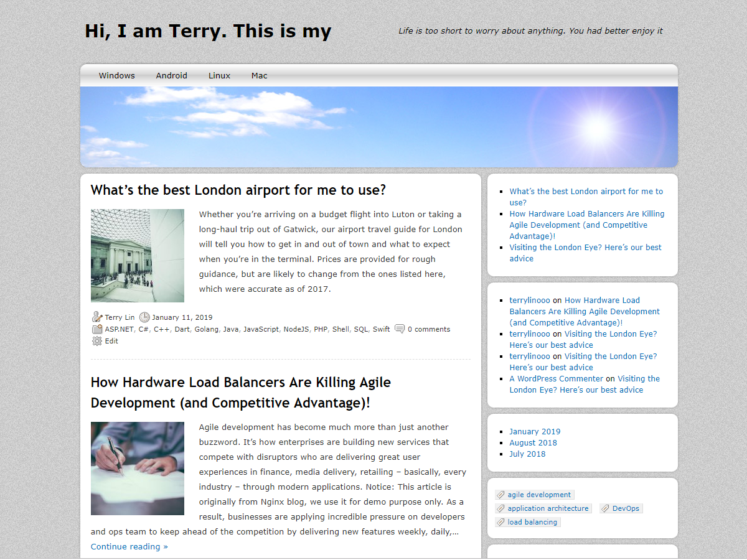Open the post title about the best London airport
This screenshot has height=560, width=747.
238,190
